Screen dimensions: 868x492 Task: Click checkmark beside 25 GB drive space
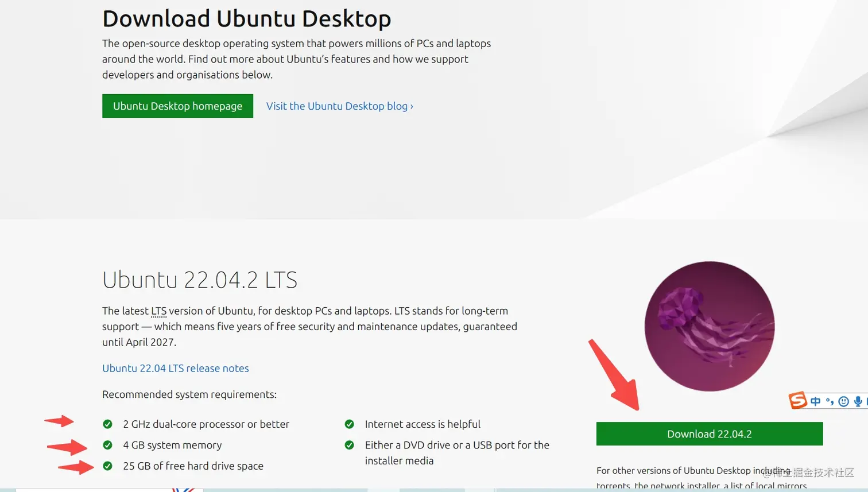(x=107, y=466)
